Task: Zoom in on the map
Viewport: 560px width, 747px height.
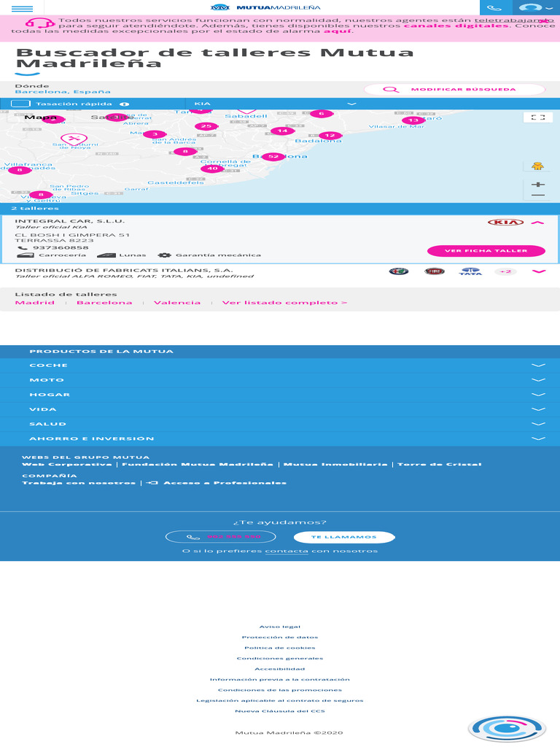Action: 538,185
